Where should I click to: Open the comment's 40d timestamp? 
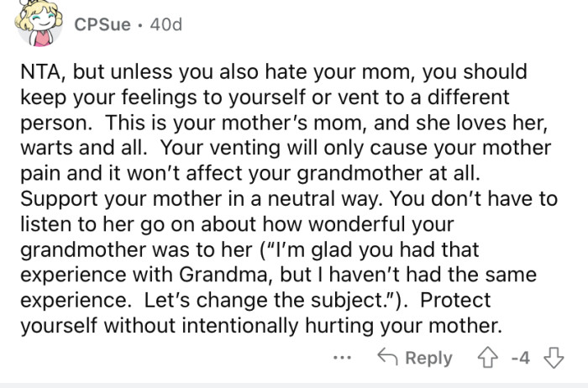tap(163, 25)
